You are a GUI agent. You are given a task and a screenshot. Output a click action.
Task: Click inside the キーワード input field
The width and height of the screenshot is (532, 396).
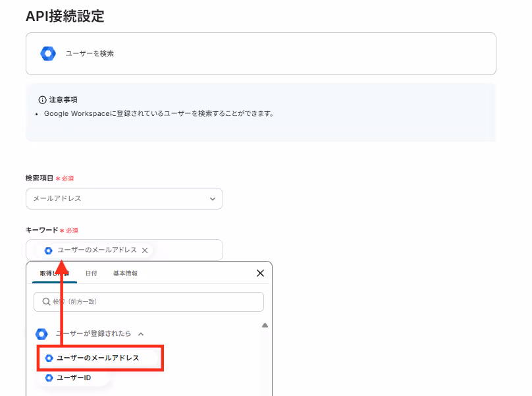(x=124, y=250)
